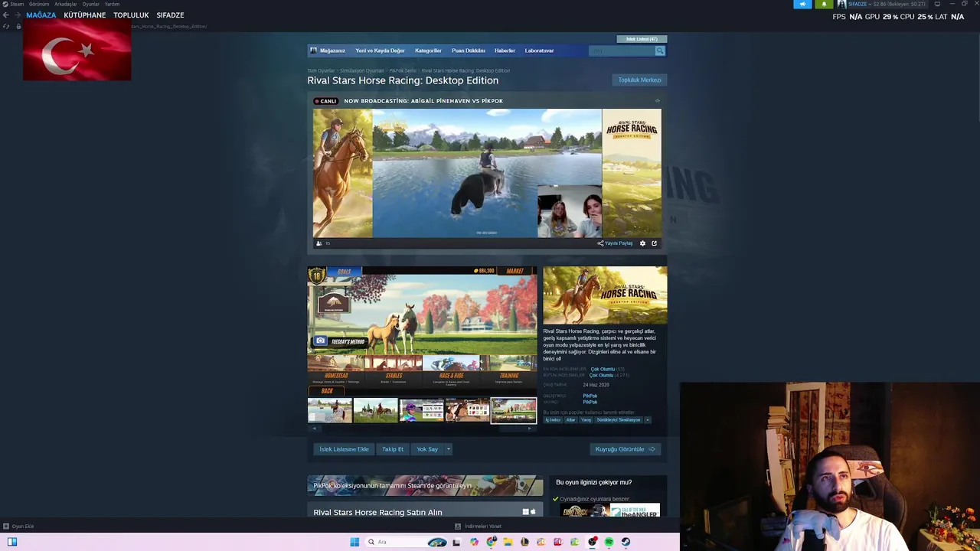Open Haberler in store nav
Viewport: 980px width, 551px height.
(x=505, y=51)
